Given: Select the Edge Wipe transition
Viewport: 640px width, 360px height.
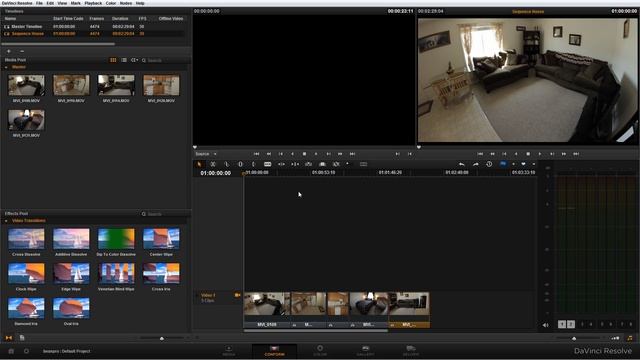Looking at the screenshot, I should (71, 273).
